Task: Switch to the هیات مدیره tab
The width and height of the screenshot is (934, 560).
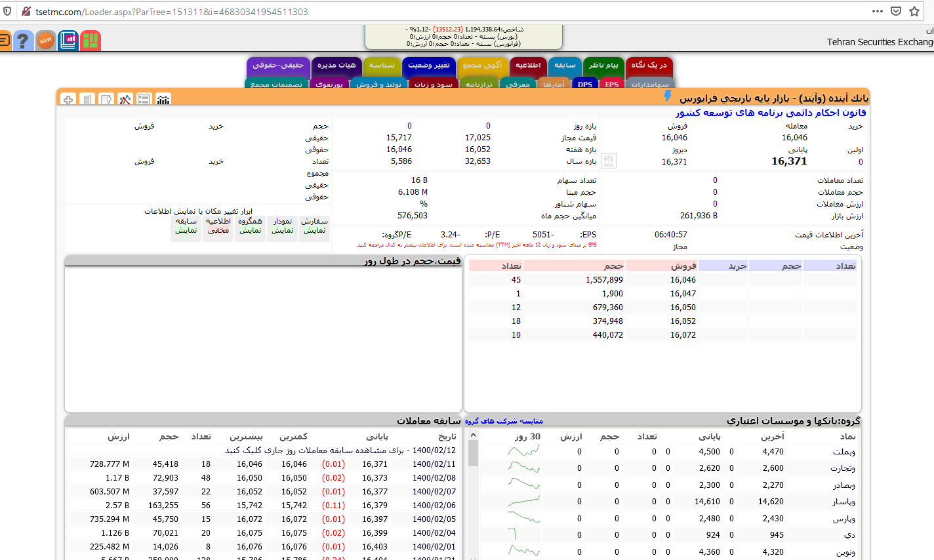Action: [336, 66]
